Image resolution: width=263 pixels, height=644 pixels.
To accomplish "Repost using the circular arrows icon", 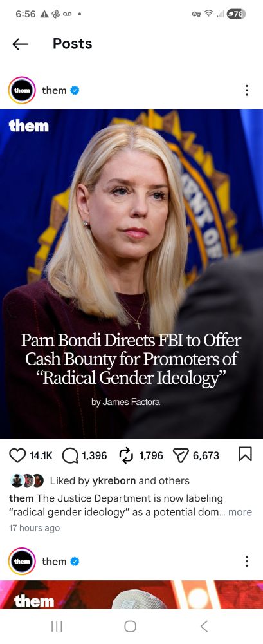I will click(x=125, y=455).
